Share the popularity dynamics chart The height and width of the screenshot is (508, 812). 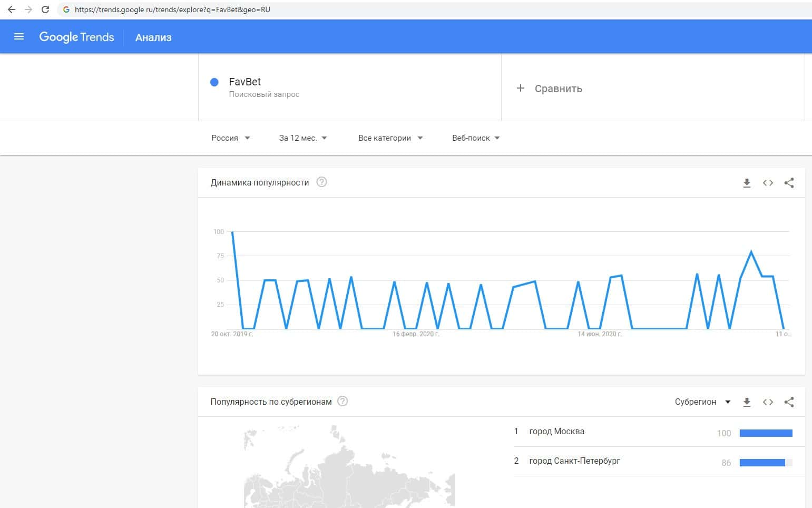[x=789, y=183]
